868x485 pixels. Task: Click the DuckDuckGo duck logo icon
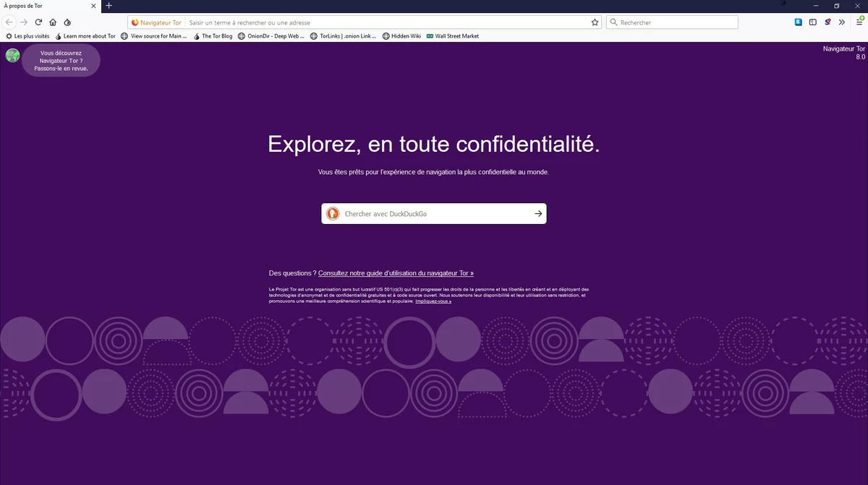coord(333,214)
